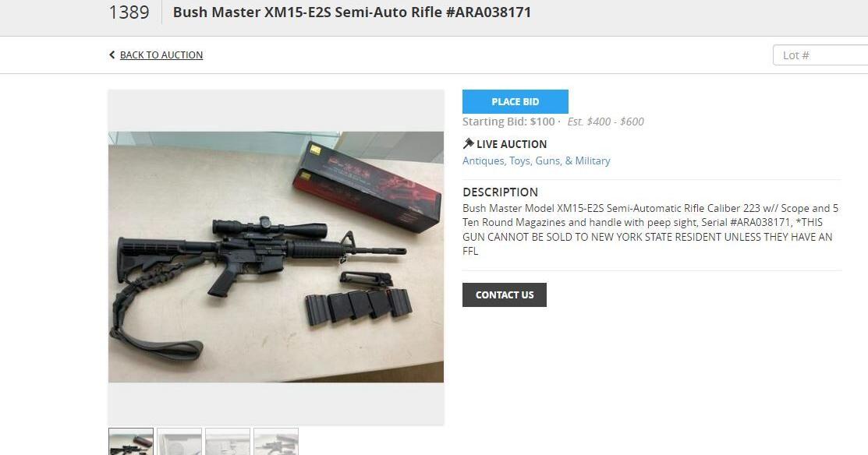Click the blue Place Bid button
The width and height of the screenshot is (868, 455).
tap(515, 102)
